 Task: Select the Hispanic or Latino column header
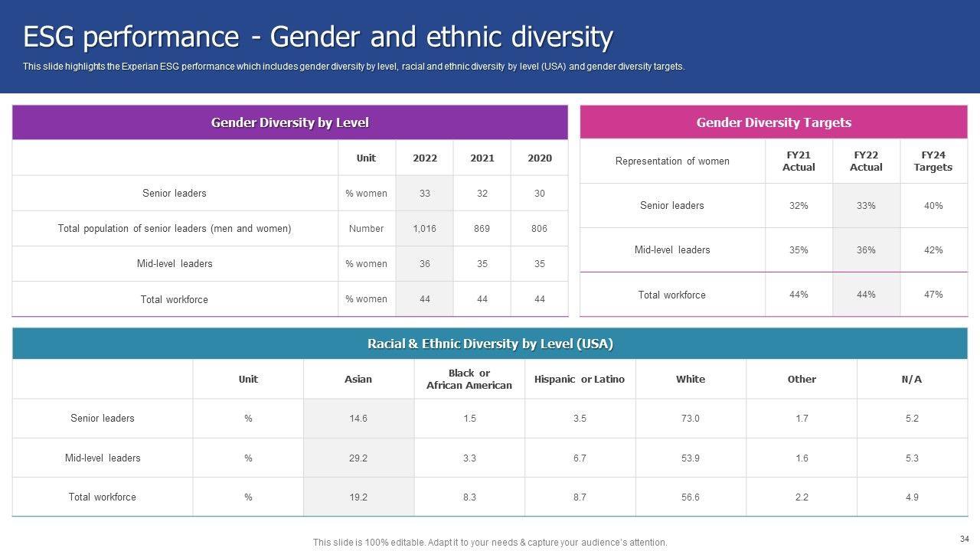click(x=580, y=379)
